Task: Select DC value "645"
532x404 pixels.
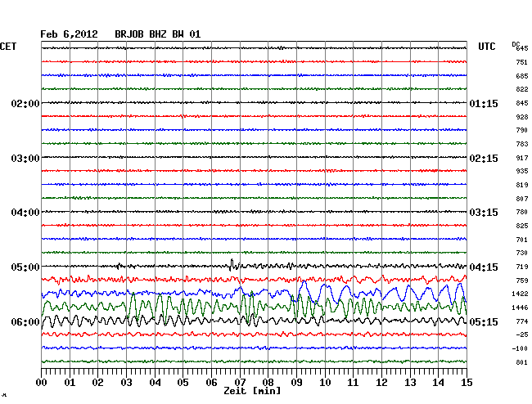Action: pos(522,48)
